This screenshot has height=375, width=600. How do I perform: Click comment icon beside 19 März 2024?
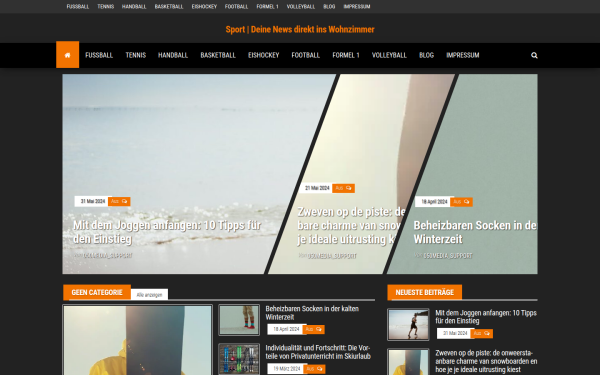(319, 369)
